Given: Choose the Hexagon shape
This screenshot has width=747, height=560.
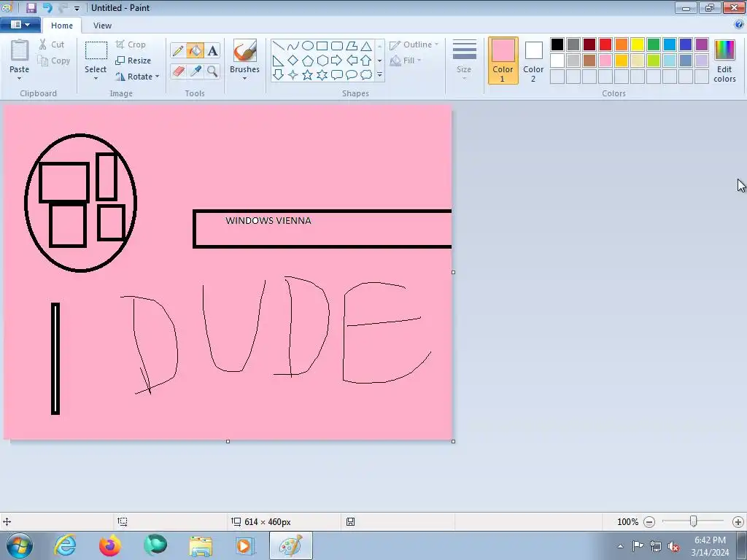Looking at the screenshot, I should (x=322, y=61).
